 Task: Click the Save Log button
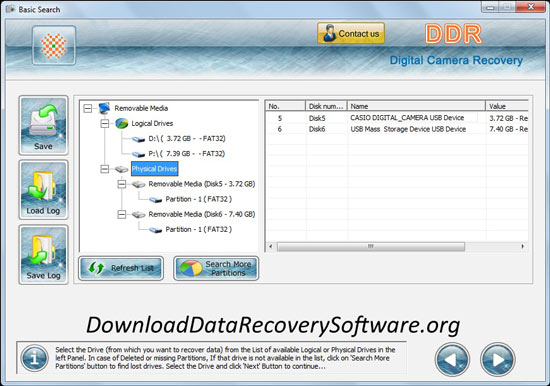(43, 254)
